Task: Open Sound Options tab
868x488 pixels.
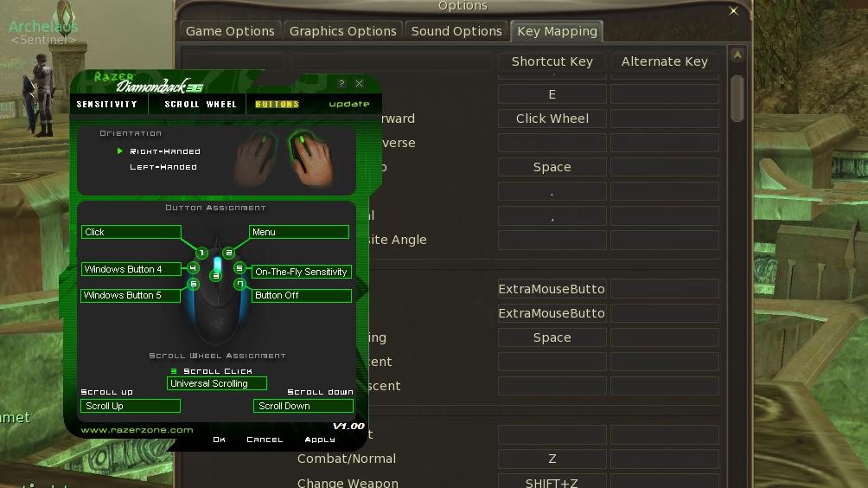Action: click(x=456, y=31)
